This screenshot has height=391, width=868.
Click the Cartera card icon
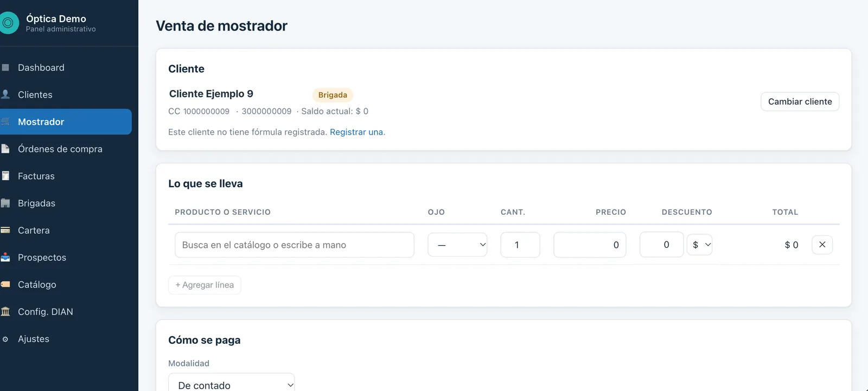5,230
